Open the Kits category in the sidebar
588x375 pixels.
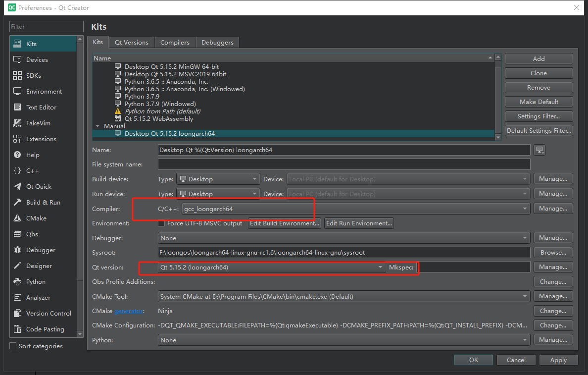tap(43, 44)
